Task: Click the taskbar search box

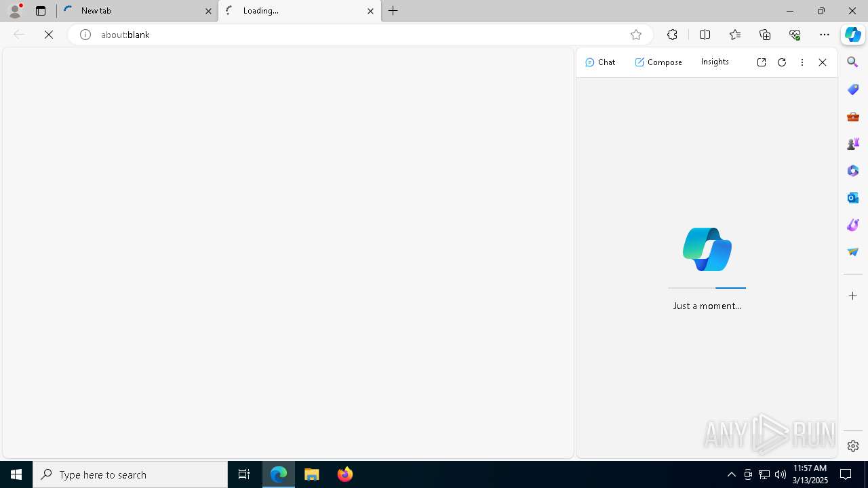Action: pos(130,474)
